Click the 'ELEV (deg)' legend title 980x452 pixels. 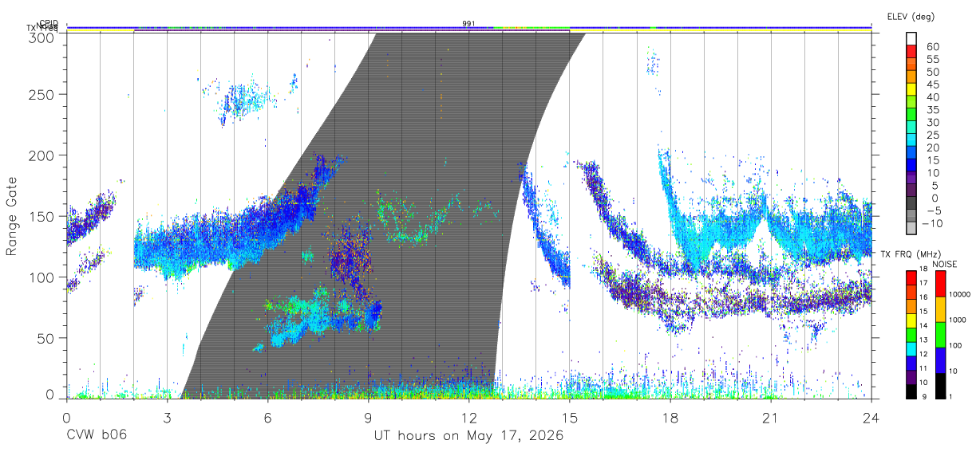[x=911, y=16]
